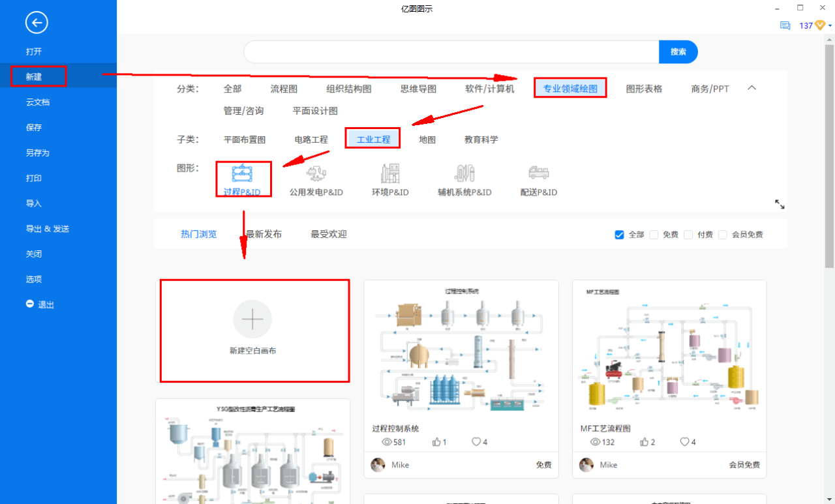Open the MF工艺流程图 template thumbnail
Image resolution: width=835 pixels, height=504 pixels.
pyautogui.click(x=669, y=351)
